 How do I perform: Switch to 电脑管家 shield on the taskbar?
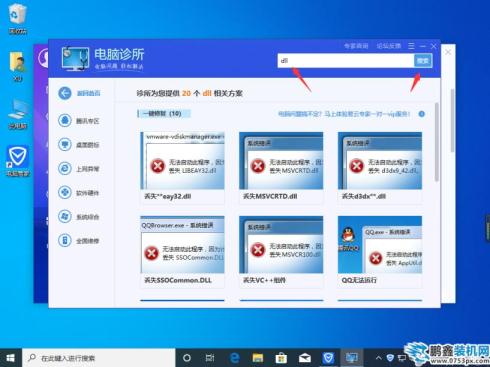328,358
